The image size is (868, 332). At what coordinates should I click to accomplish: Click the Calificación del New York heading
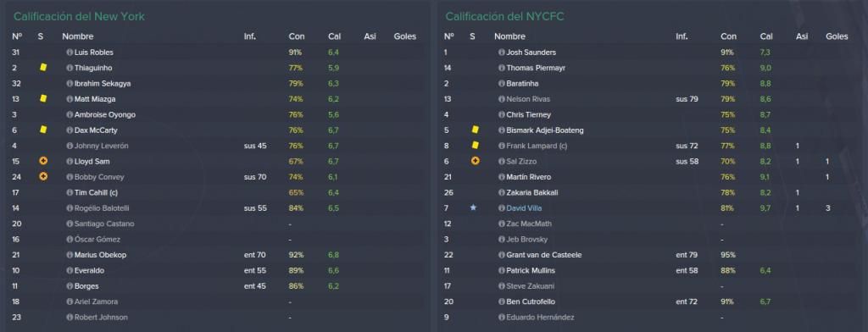coord(79,17)
